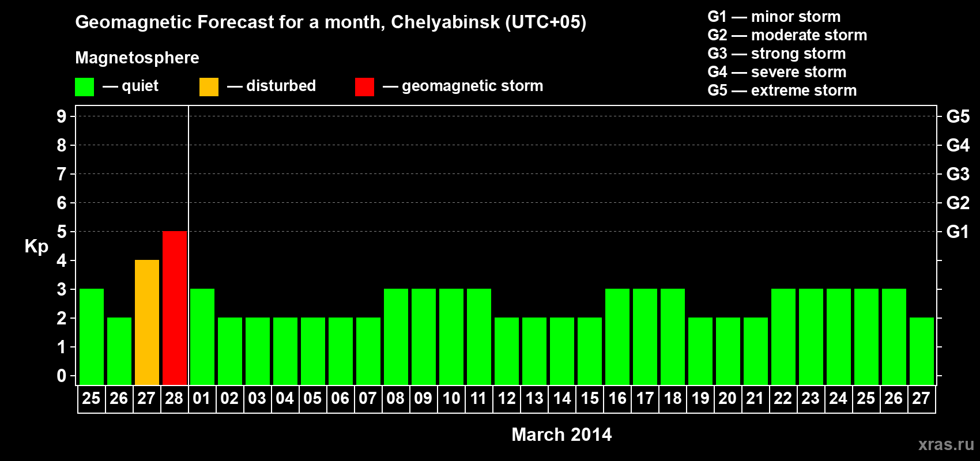Viewport: 980px width, 461px height.
Task: Click the "geomagnetic storm" legend label
Action: click(473, 86)
